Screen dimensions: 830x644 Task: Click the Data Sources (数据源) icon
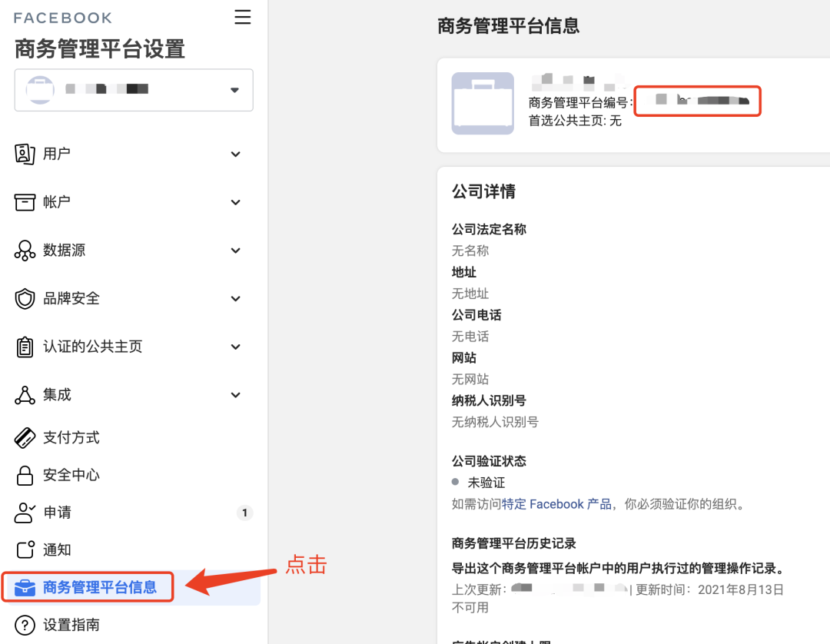25,251
